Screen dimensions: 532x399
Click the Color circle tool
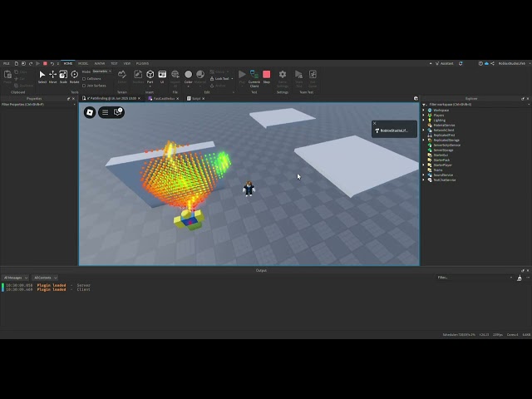[x=189, y=75]
